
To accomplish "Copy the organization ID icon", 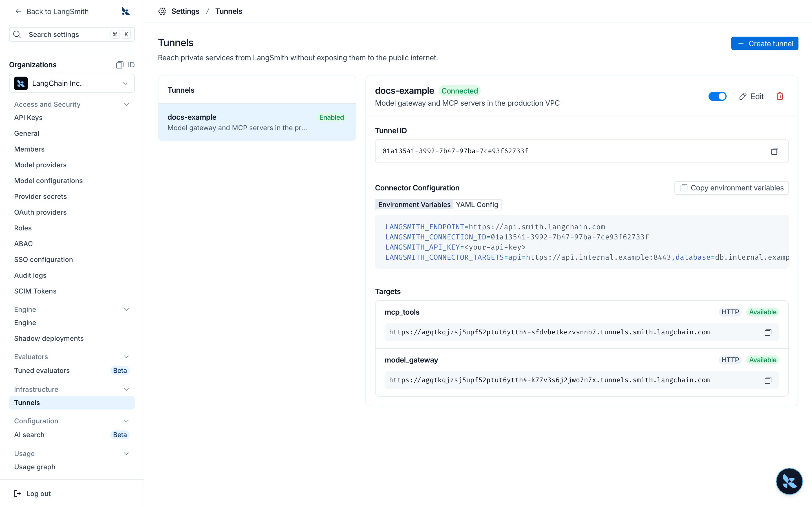I will [120, 65].
